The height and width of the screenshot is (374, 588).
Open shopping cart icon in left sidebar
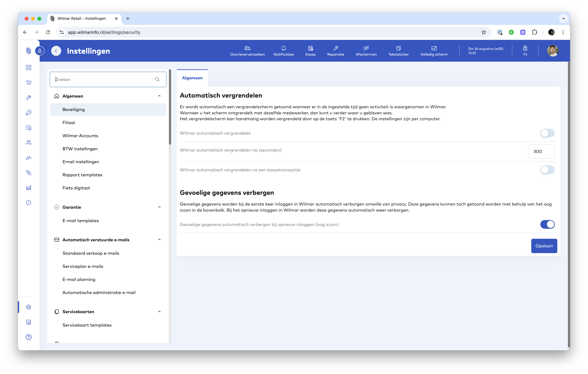click(x=29, y=83)
